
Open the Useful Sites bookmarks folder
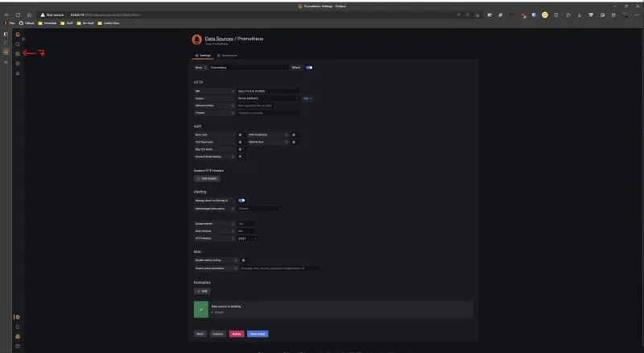click(109, 23)
